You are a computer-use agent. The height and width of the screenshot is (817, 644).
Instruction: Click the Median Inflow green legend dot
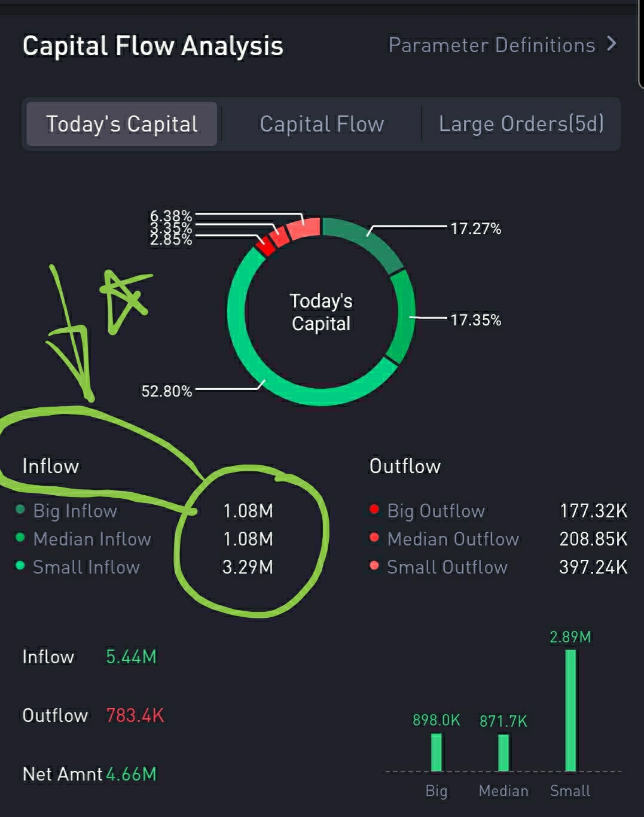pos(20,538)
